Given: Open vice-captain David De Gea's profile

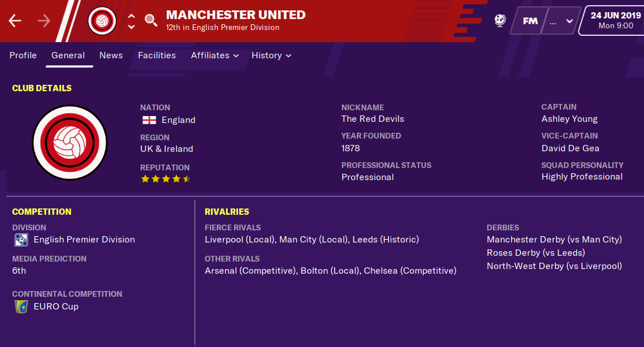Looking at the screenshot, I should coord(570,148).
